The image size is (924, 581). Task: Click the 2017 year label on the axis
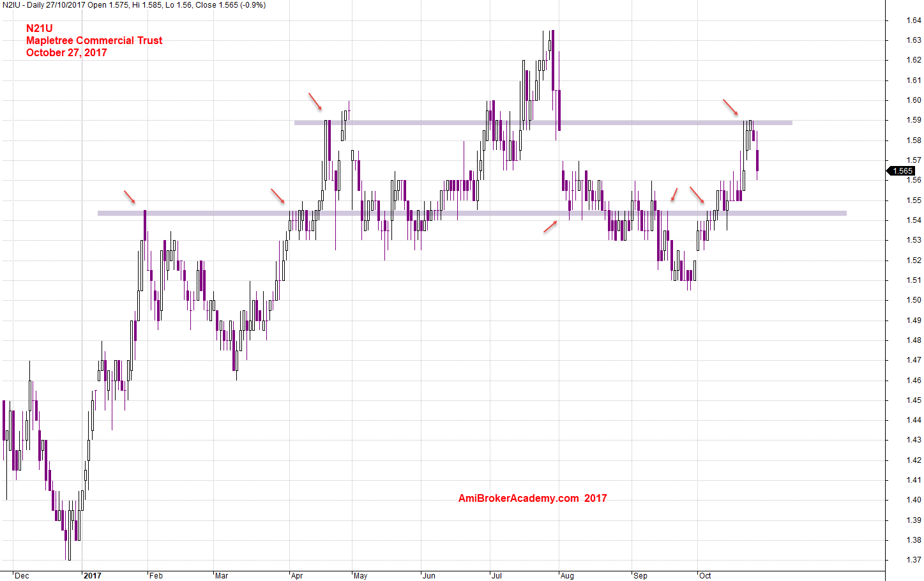coord(93,576)
